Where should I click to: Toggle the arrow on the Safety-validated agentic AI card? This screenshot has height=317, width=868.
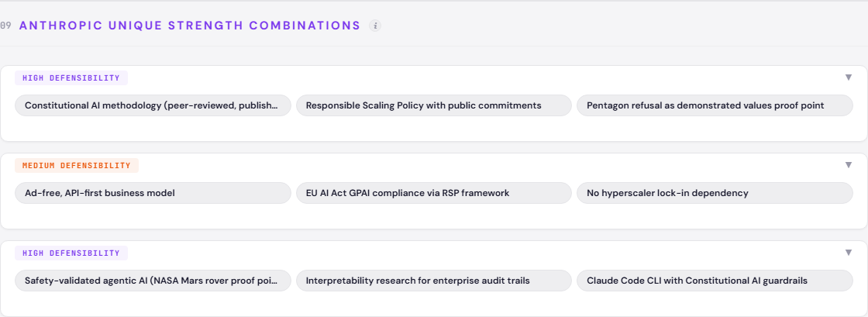coord(849,253)
